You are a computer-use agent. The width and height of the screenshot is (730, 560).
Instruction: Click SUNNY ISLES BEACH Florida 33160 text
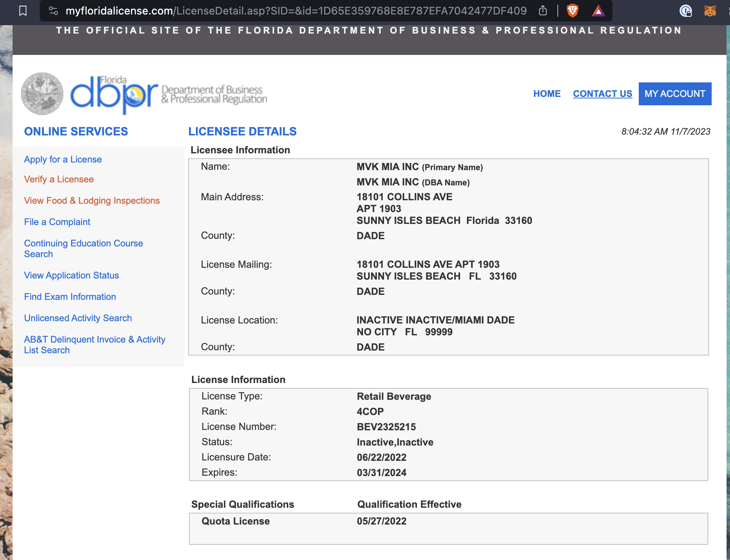[444, 220]
